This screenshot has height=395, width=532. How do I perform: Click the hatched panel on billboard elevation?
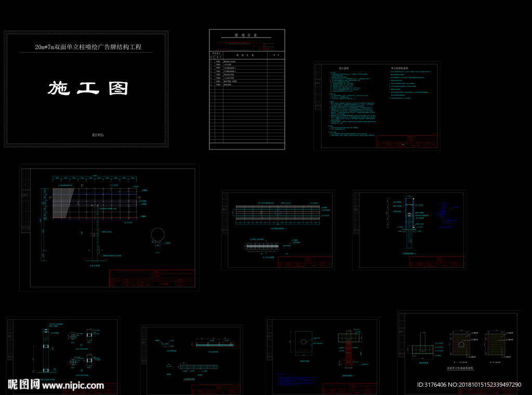pyautogui.click(x=63, y=203)
